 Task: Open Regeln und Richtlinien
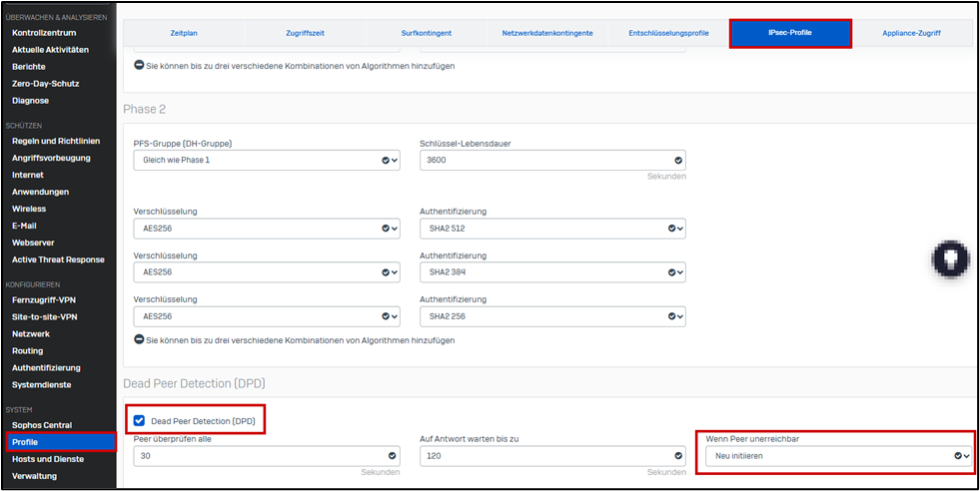pyautogui.click(x=56, y=141)
